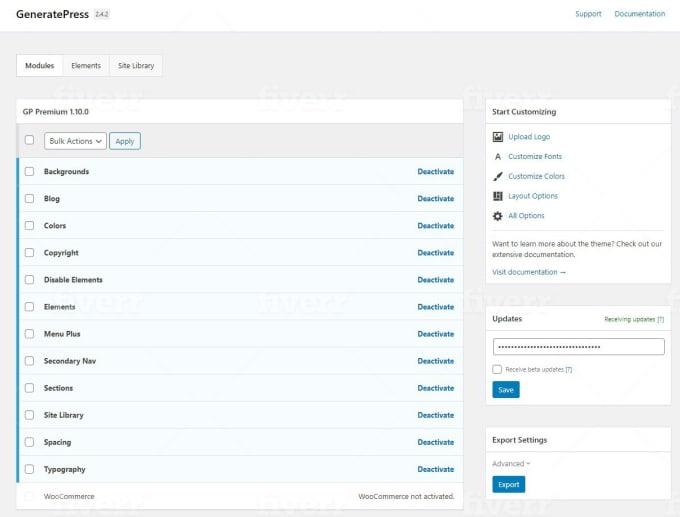This screenshot has height=517, width=680.
Task: Switch to the Elements tab
Action: (x=86, y=66)
